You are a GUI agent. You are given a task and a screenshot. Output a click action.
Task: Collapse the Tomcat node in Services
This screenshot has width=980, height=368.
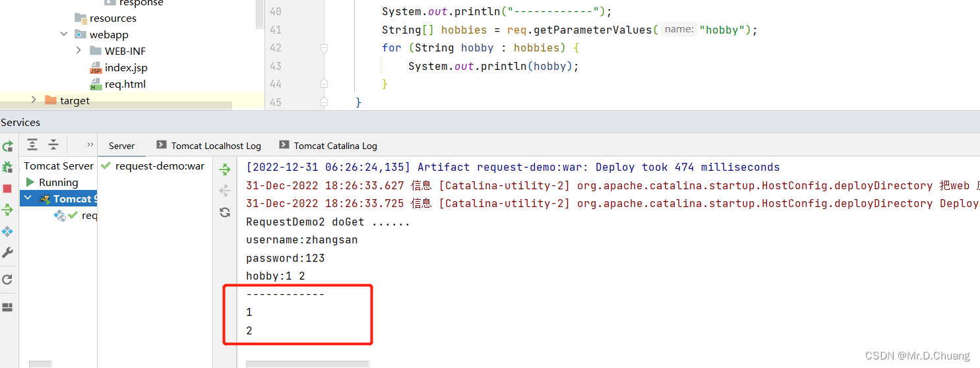pos(27,199)
